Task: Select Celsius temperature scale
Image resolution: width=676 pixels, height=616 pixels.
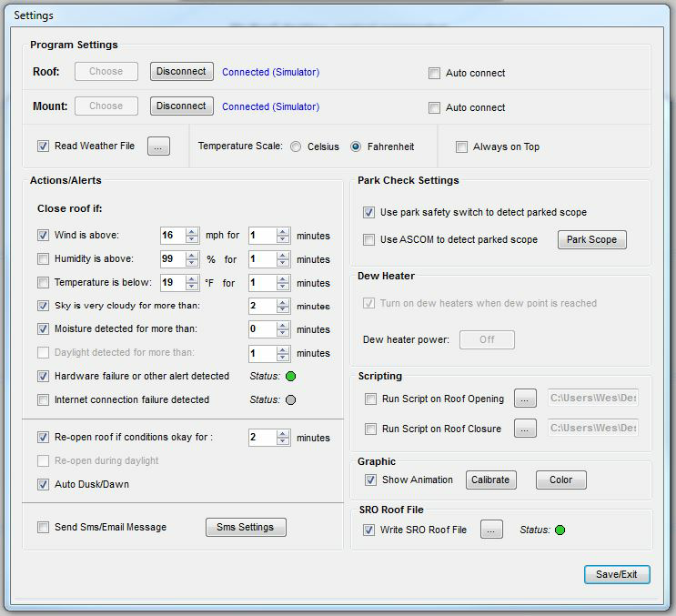Action: (297, 146)
